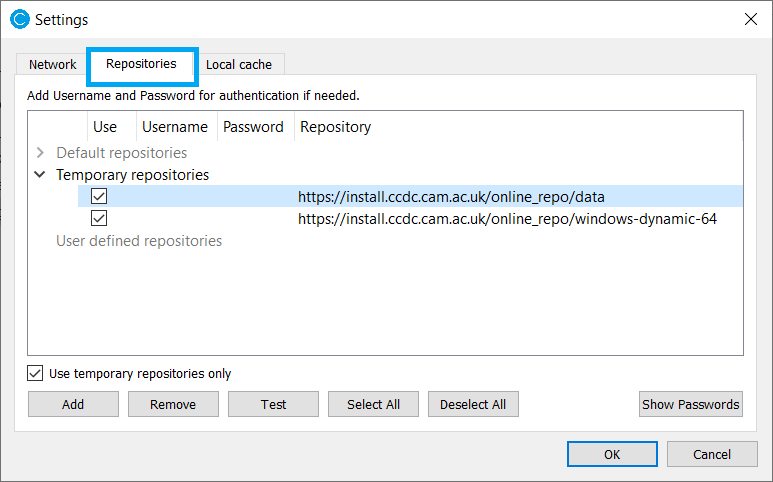The image size is (773, 482).
Task: Uncheck Use box for online_repo/data repository
Action: [x=99, y=197]
